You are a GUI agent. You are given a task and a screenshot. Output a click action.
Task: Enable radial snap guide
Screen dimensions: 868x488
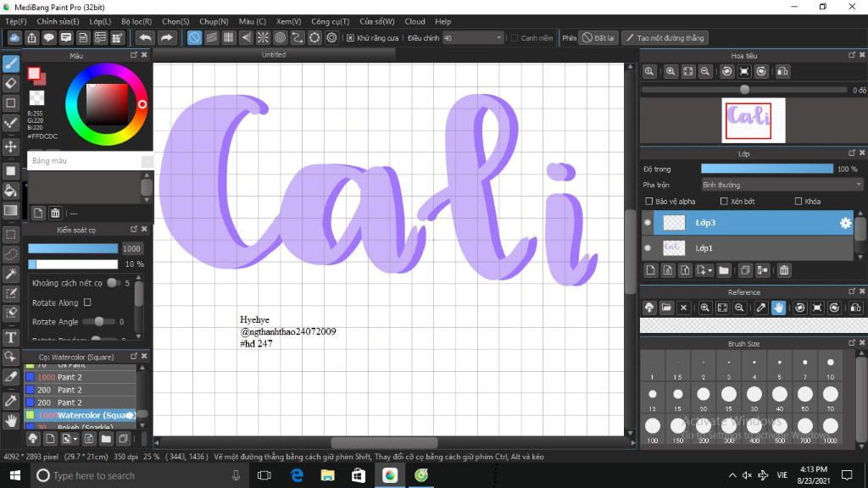pos(263,38)
